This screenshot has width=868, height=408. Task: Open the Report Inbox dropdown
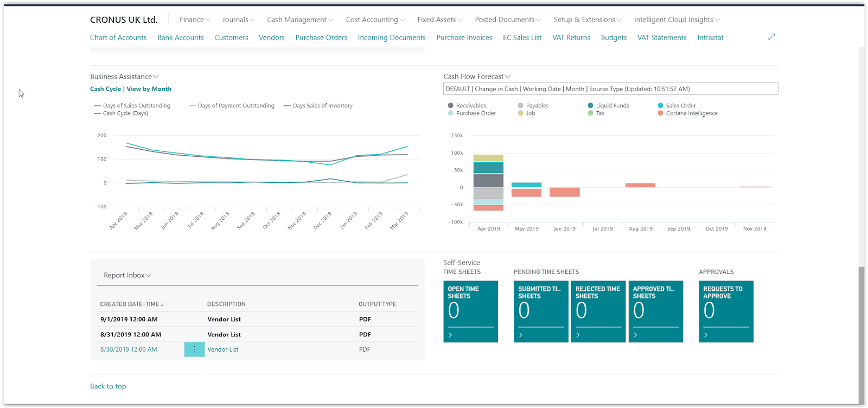coord(127,275)
